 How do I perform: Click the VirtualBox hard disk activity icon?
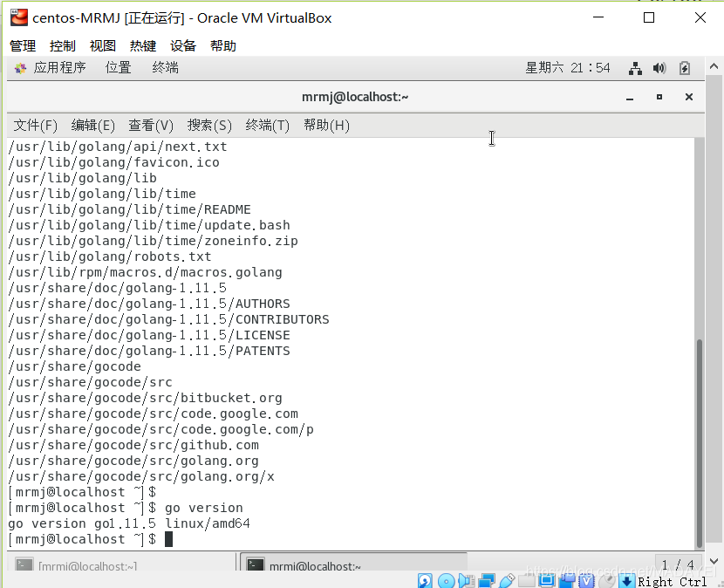(425, 581)
